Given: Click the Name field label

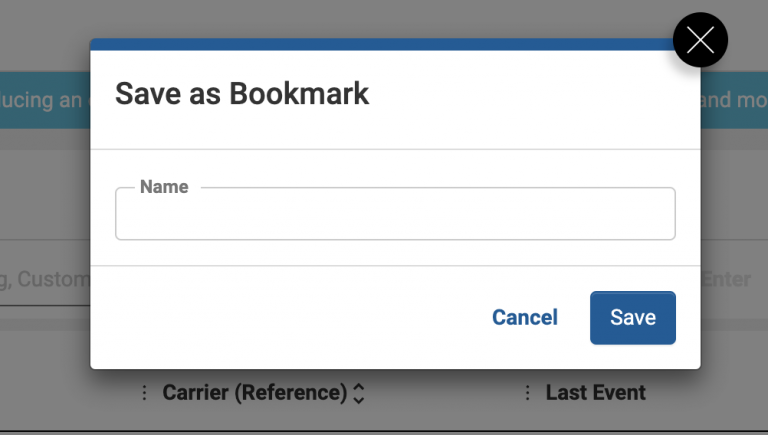Looking at the screenshot, I should click(164, 187).
